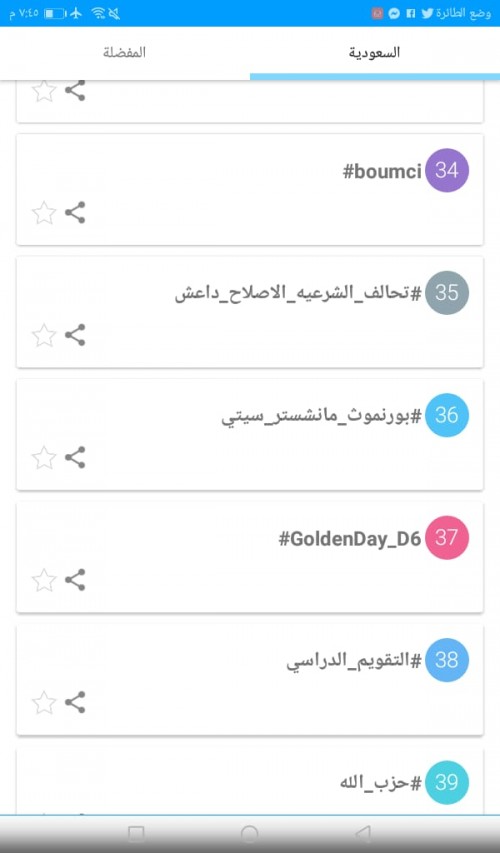Share the #boumci hashtag
This screenshot has width=500, height=853.
(75, 213)
